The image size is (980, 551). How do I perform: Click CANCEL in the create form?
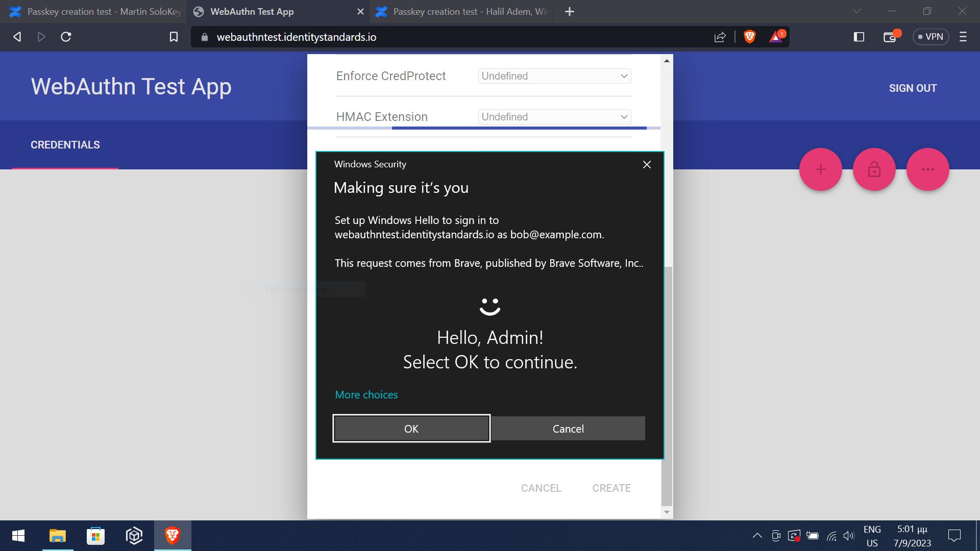(x=541, y=488)
